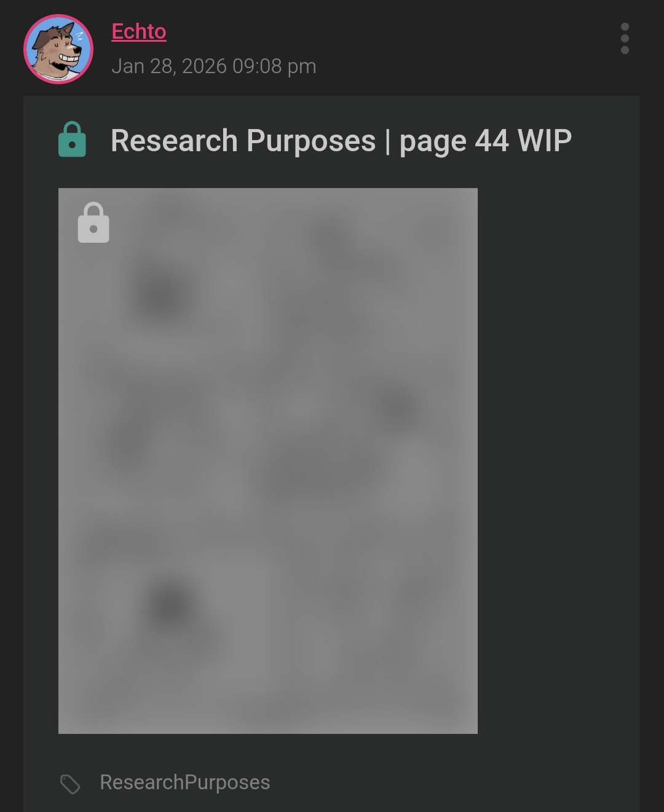This screenshot has height=812, width=664.
Task: Open the ResearchPurposes tag
Action: 185,782
